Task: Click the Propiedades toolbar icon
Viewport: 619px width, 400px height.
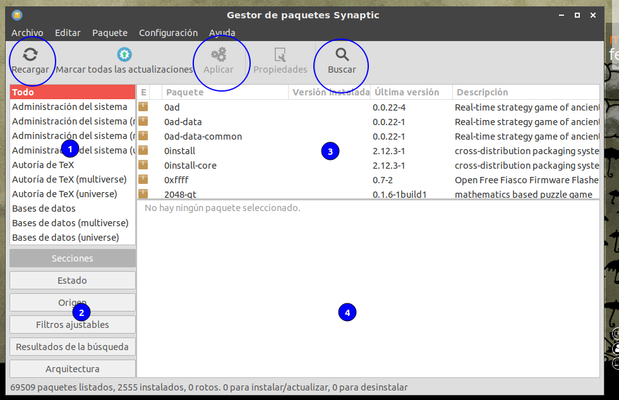Action: [280, 54]
